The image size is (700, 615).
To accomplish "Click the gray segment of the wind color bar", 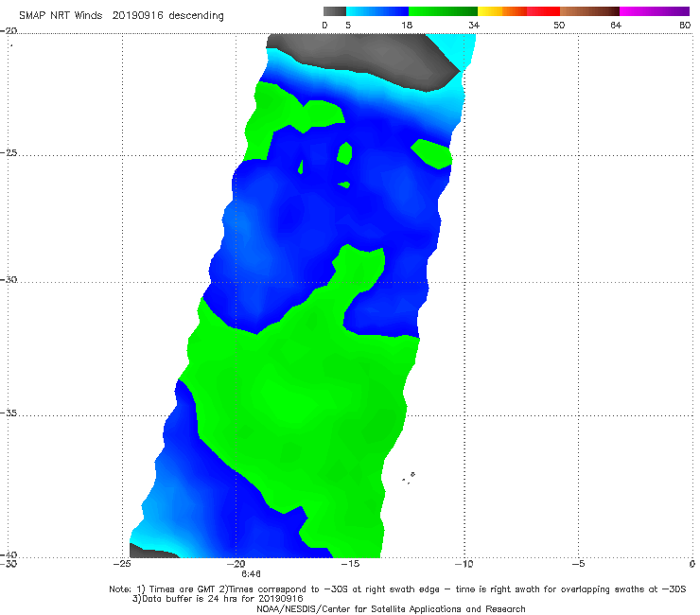I will tap(334, 11).
